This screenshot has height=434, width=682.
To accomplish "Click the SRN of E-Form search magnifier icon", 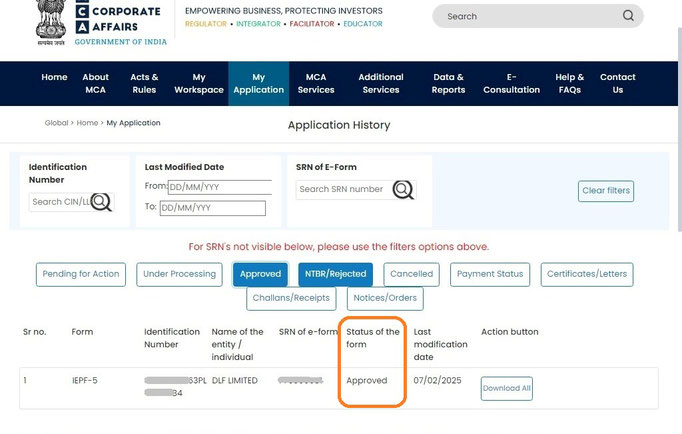I will click(403, 190).
